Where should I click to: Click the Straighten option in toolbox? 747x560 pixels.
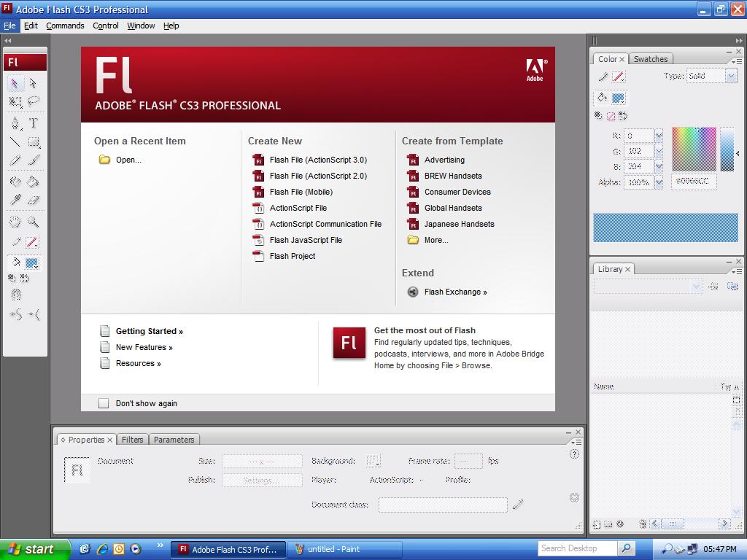34,314
